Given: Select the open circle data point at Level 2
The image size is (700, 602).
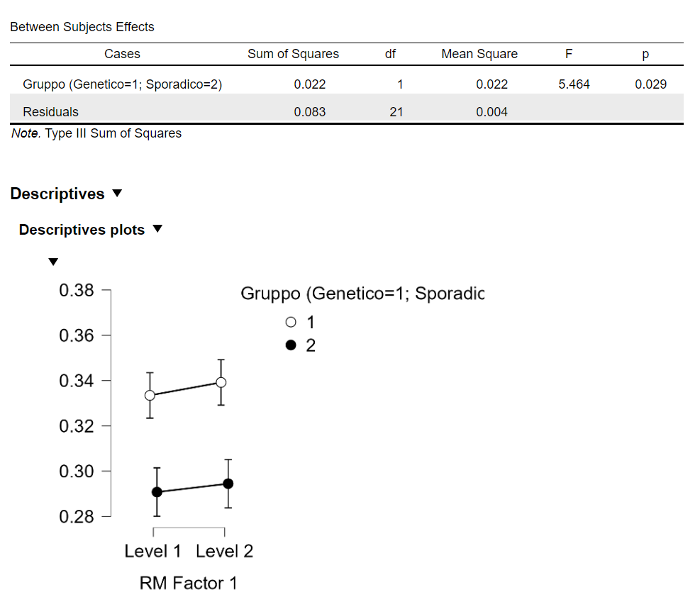Looking at the screenshot, I should 221,382.
